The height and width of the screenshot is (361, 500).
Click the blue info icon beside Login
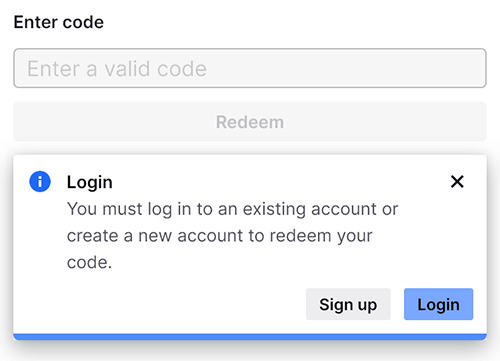40,182
